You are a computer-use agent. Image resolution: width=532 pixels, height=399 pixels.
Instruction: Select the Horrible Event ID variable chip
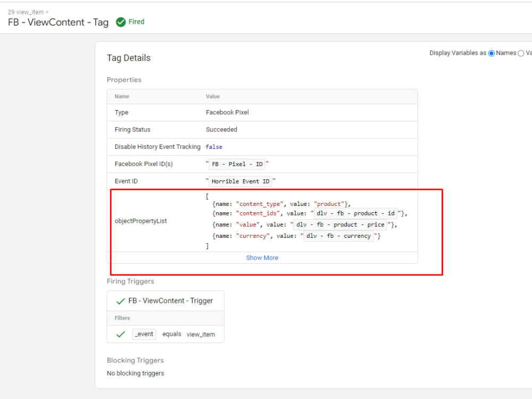pos(241,181)
